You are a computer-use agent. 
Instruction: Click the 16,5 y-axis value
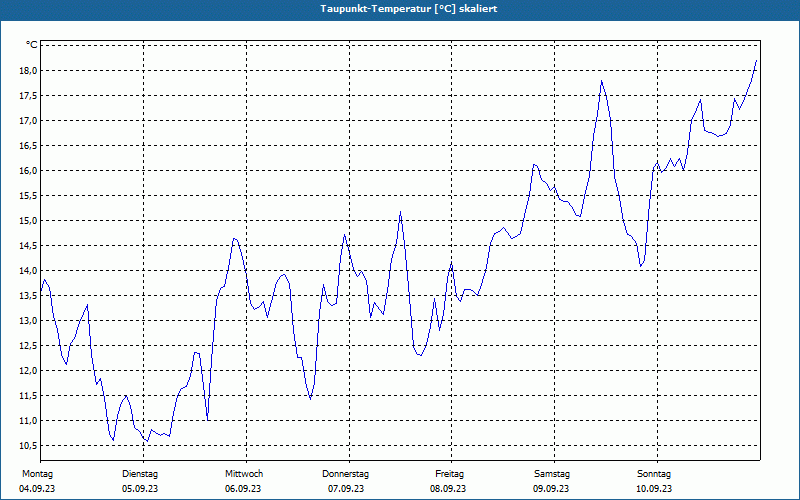[28, 145]
